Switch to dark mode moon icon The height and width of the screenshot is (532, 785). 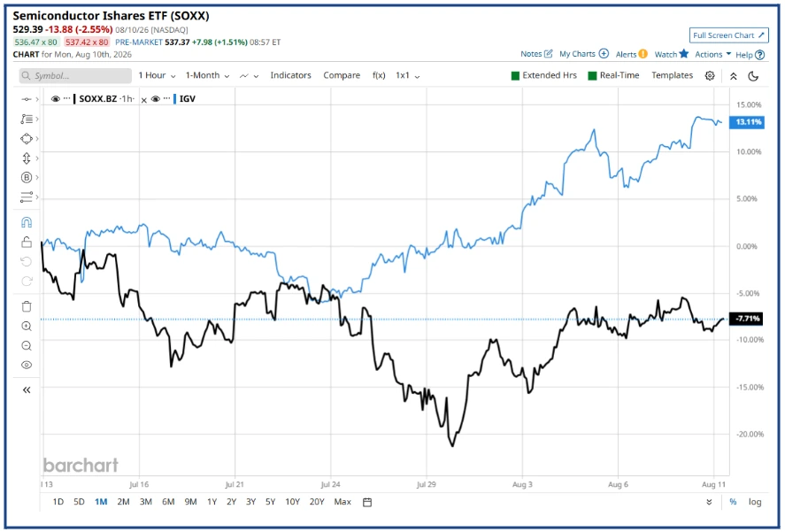753,76
